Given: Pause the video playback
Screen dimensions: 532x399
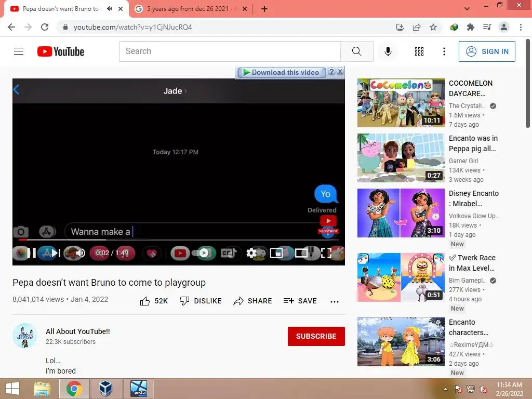Looking at the screenshot, I should 32,253.
